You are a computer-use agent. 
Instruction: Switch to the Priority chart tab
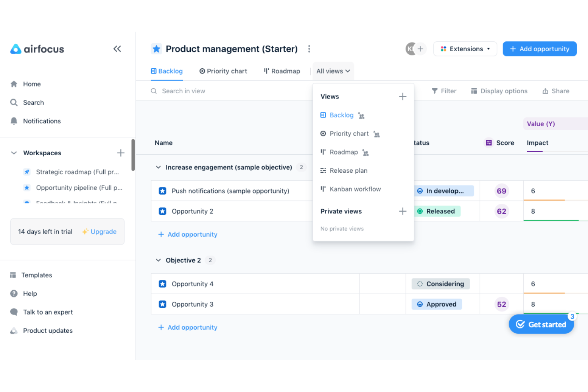(x=223, y=71)
